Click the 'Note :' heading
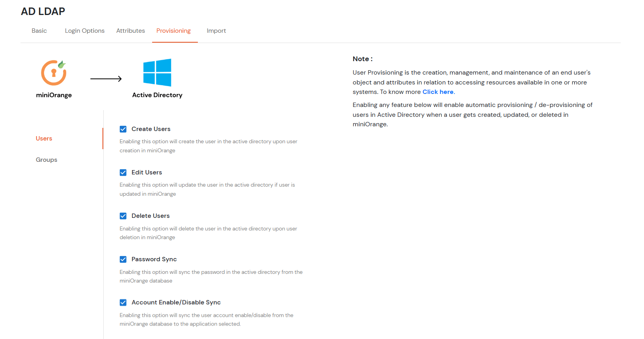The height and width of the screenshot is (339, 644). (x=363, y=59)
